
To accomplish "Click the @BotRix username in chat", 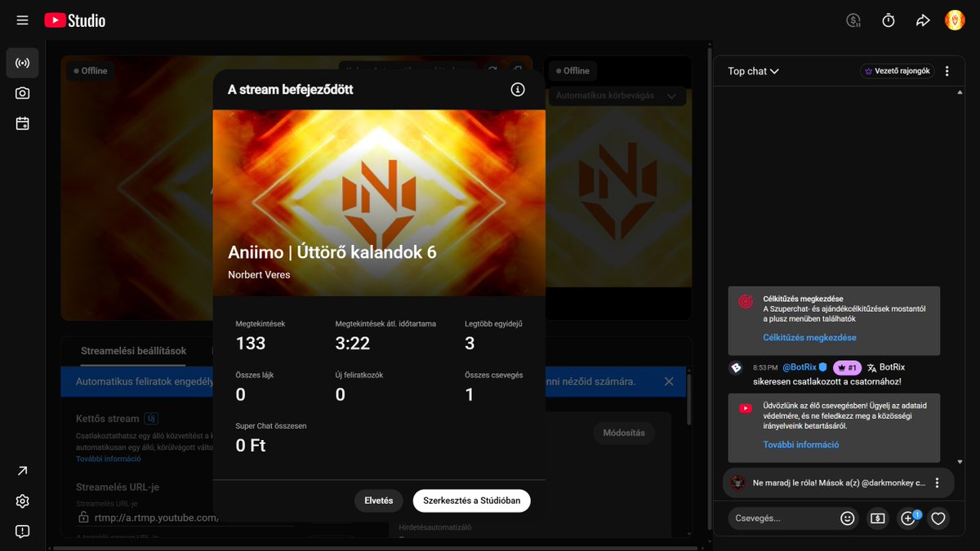I will [800, 367].
